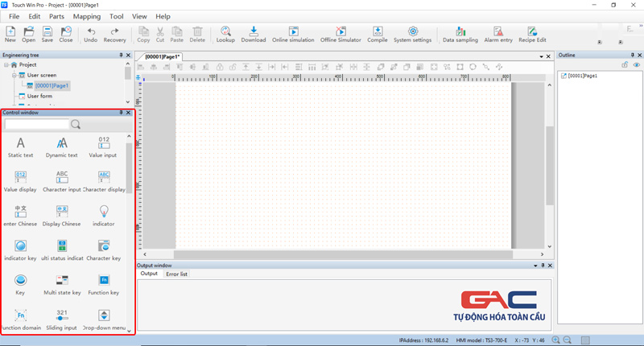Select the Static text control
Image resolution: width=644 pixels, height=346 pixels.
click(21, 148)
